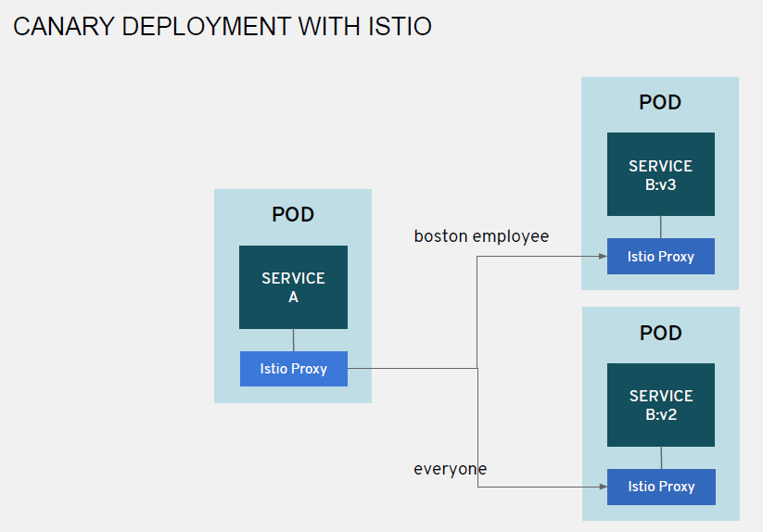Click the SERVICE A box
Viewport: 763px width, 532px height.
point(293,287)
